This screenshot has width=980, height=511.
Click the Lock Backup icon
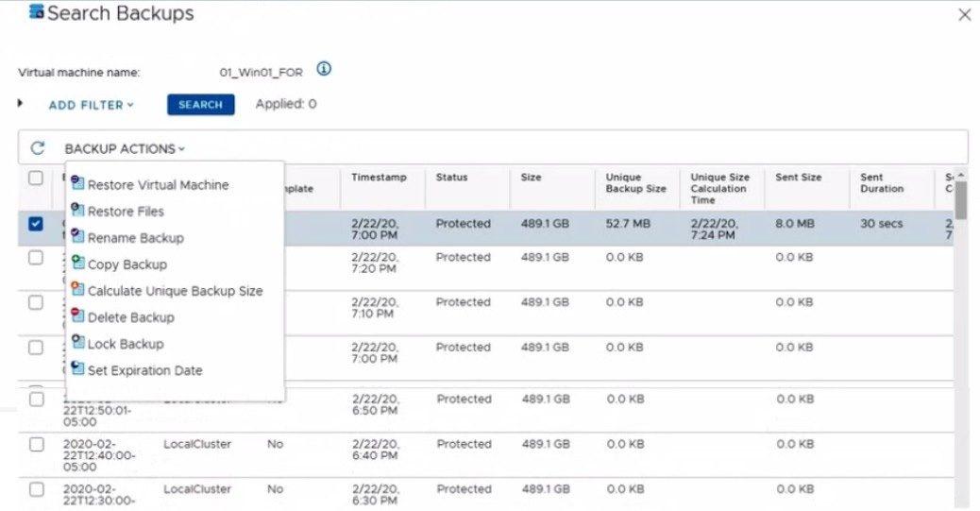point(77,343)
